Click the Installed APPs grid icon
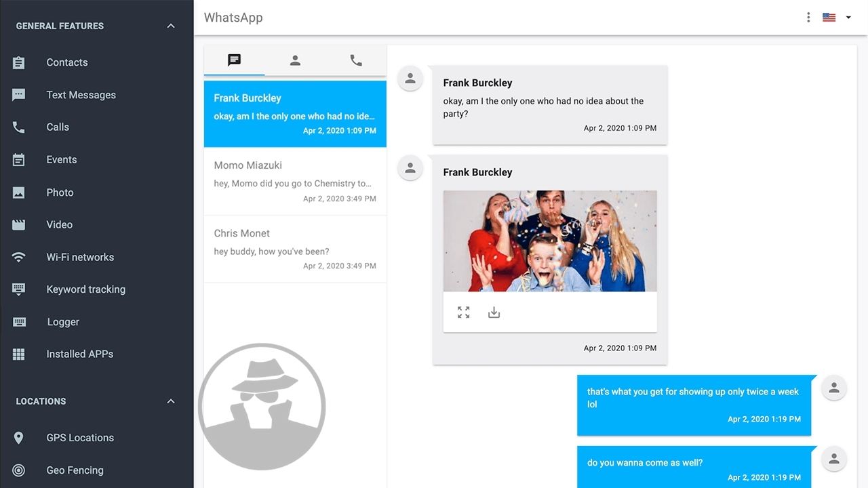 (18, 354)
